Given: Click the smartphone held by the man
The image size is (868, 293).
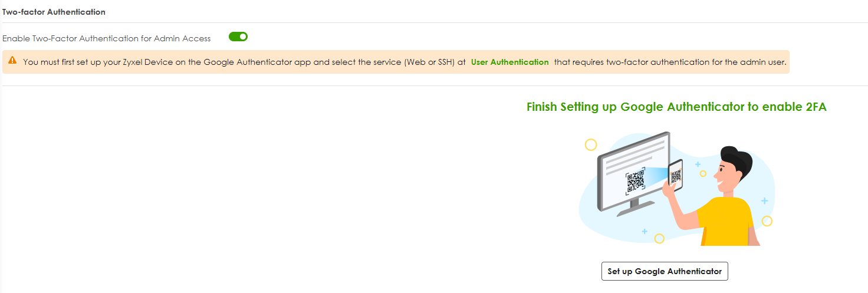Looking at the screenshot, I should (675, 175).
